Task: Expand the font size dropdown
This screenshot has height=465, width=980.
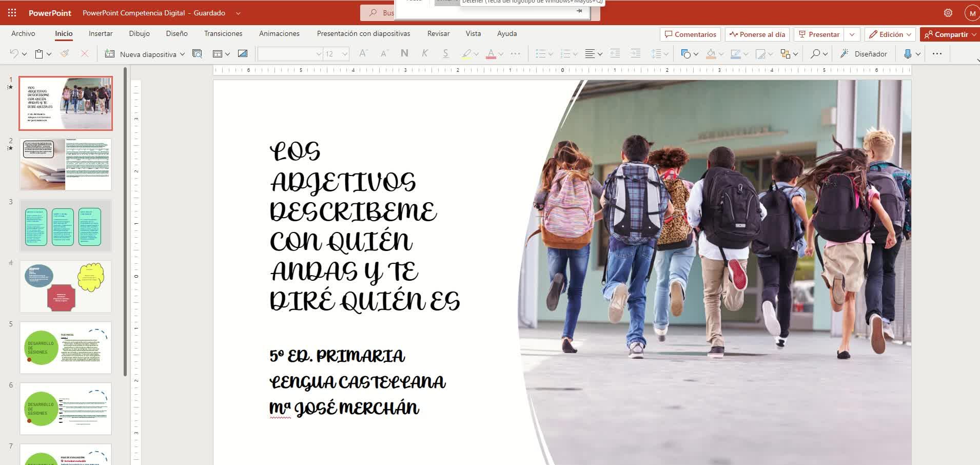Action: coord(345,54)
